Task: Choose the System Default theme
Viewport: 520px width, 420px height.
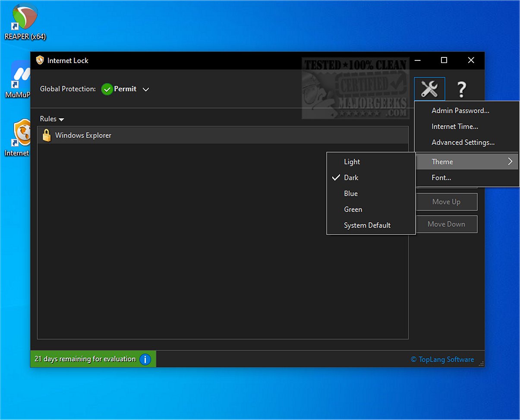Action: 371,225
